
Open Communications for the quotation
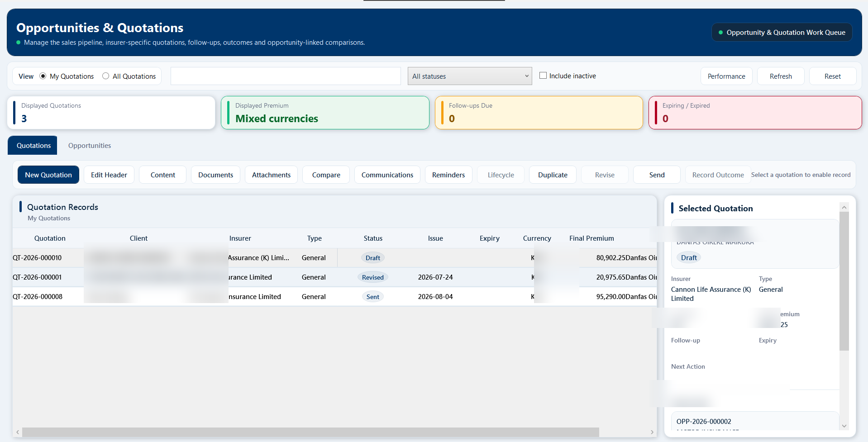point(387,175)
